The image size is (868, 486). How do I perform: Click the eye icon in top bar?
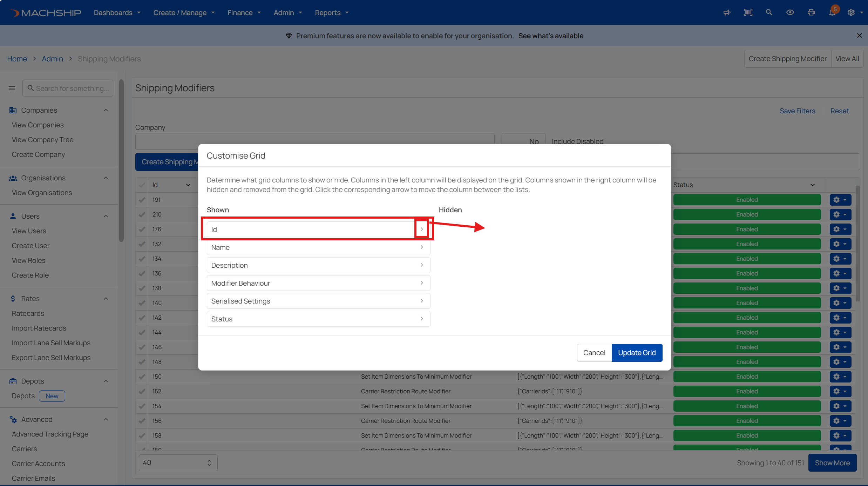tap(790, 12)
